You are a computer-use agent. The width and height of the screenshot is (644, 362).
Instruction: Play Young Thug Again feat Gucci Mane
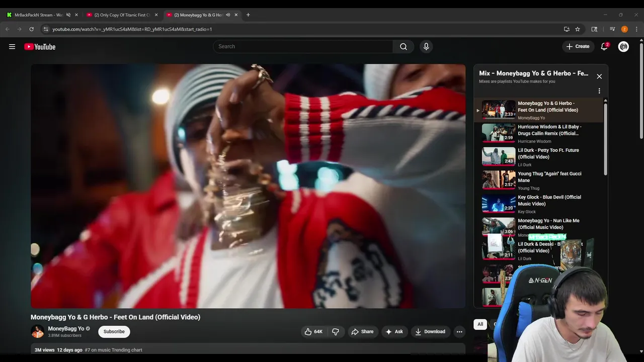point(538,180)
